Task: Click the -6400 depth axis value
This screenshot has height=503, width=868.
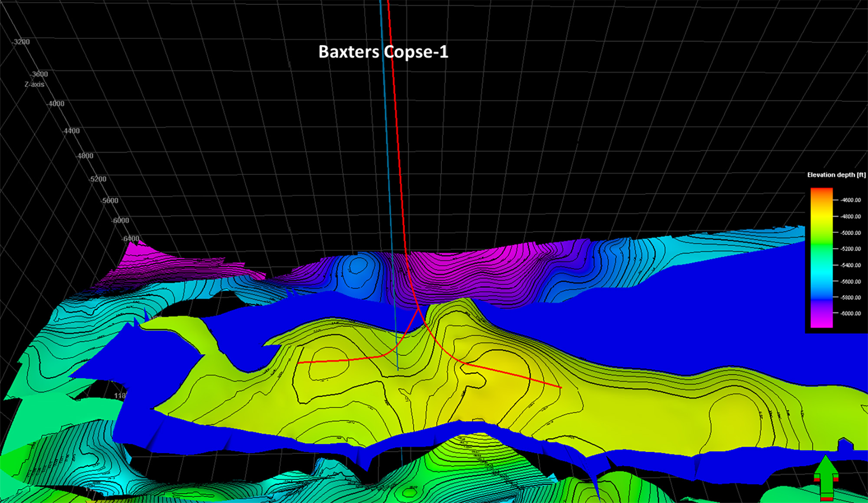Action: click(x=130, y=239)
